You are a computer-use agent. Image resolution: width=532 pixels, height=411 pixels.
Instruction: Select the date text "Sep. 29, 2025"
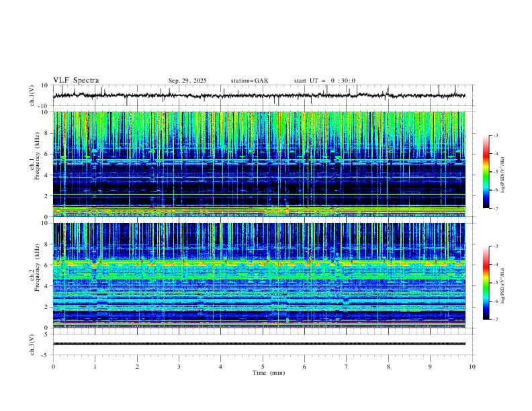coord(187,81)
